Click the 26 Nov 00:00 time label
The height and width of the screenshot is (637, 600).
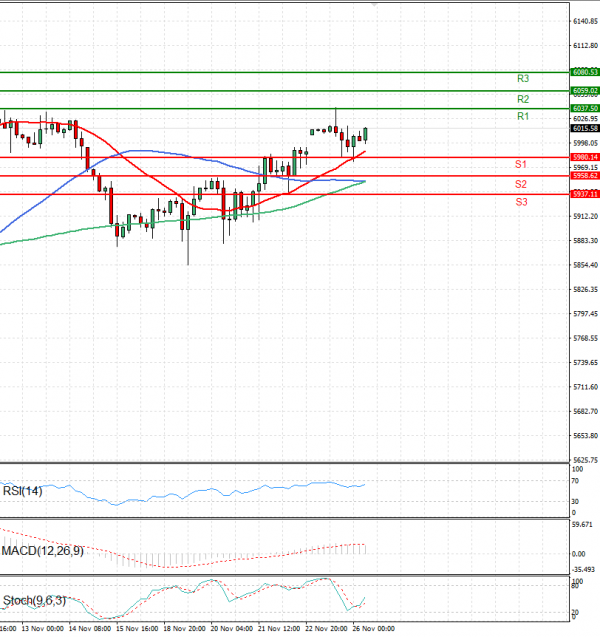(373, 629)
